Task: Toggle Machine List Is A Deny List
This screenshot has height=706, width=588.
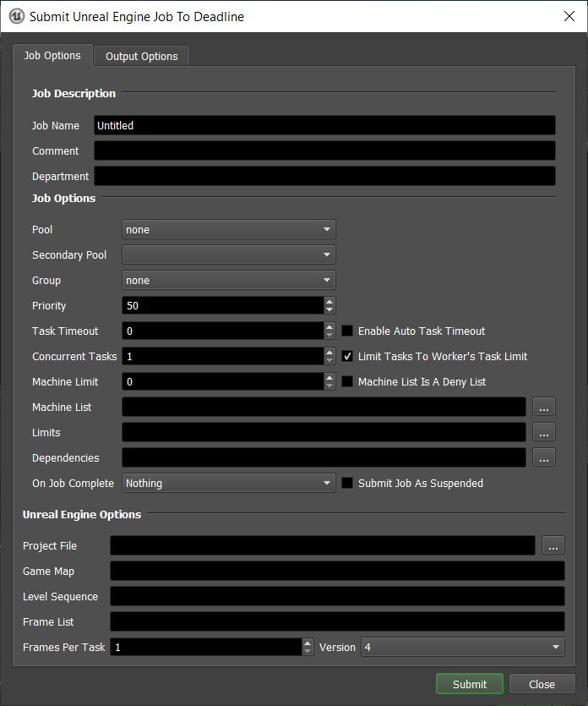Action: tap(347, 382)
